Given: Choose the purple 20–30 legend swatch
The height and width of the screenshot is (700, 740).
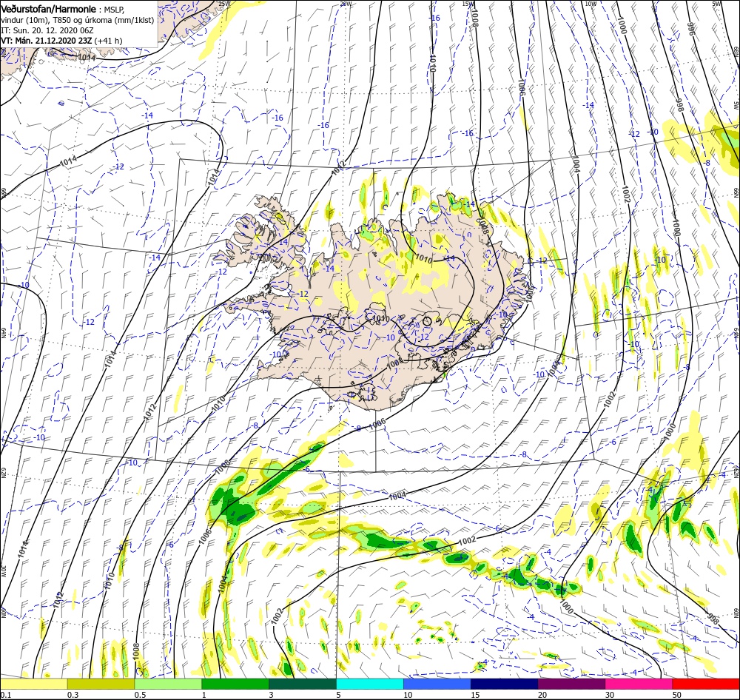Looking at the screenshot, I should coord(571,684).
